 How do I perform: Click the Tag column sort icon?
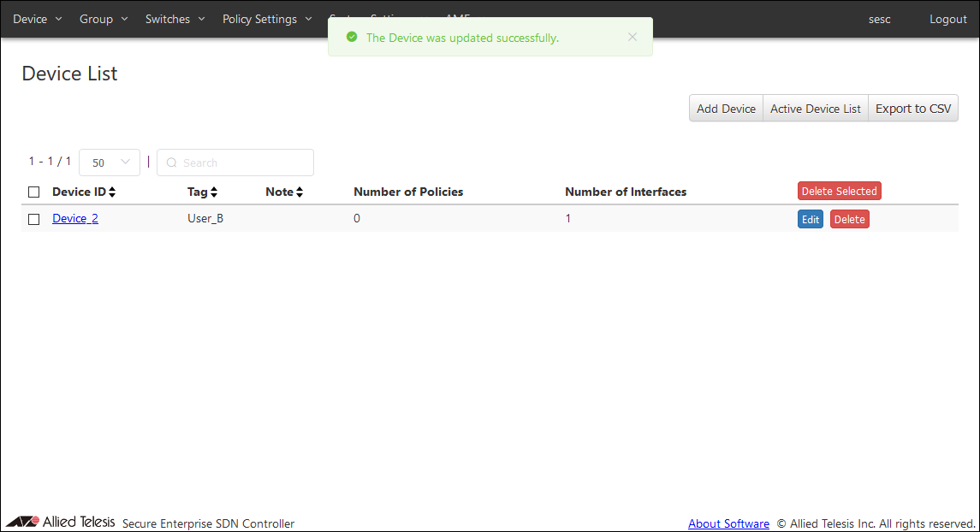click(x=214, y=192)
